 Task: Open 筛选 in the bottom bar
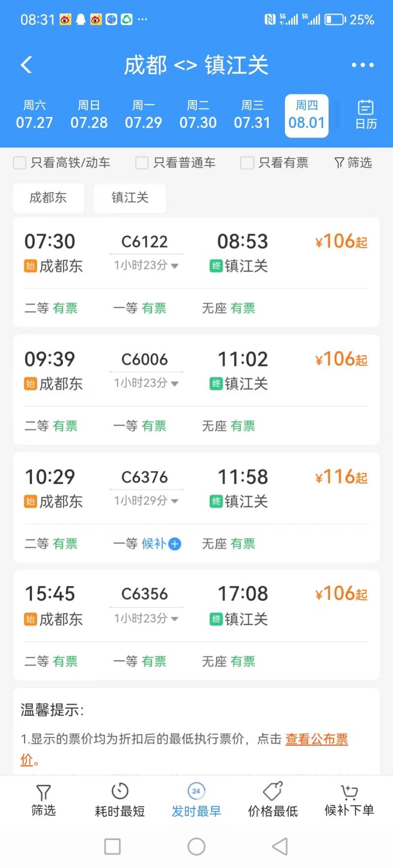point(43,800)
